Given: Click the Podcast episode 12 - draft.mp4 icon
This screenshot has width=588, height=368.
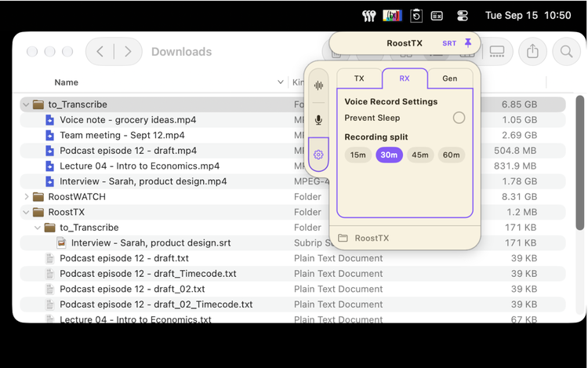Looking at the screenshot, I should pyautogui.click(x=49, y=151).
